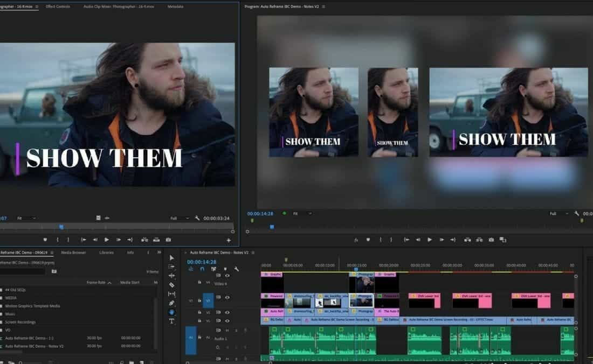The image size is (593, 364).
Task: Click Lift button in Program monitor
Action: [467, 240]
